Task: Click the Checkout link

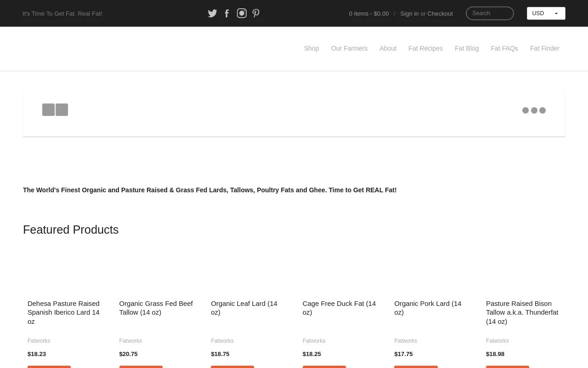Action: tap(440, 14)
